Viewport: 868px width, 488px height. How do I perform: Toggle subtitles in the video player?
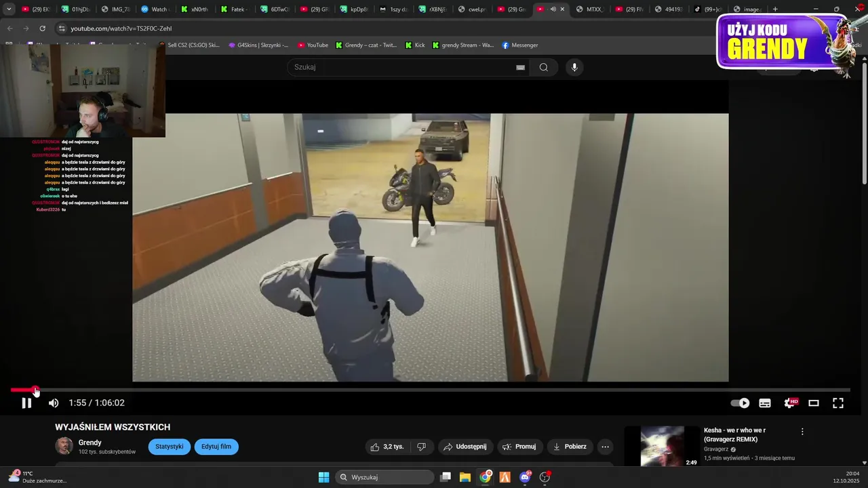765,403
